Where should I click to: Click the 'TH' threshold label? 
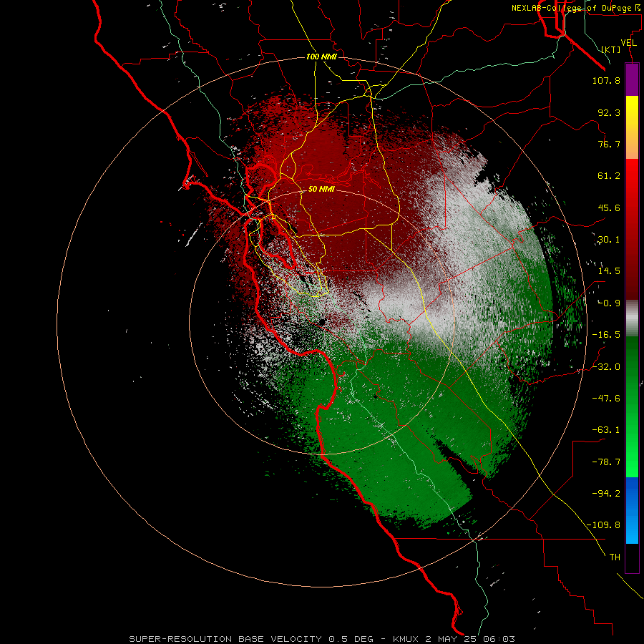pos(615,557)
